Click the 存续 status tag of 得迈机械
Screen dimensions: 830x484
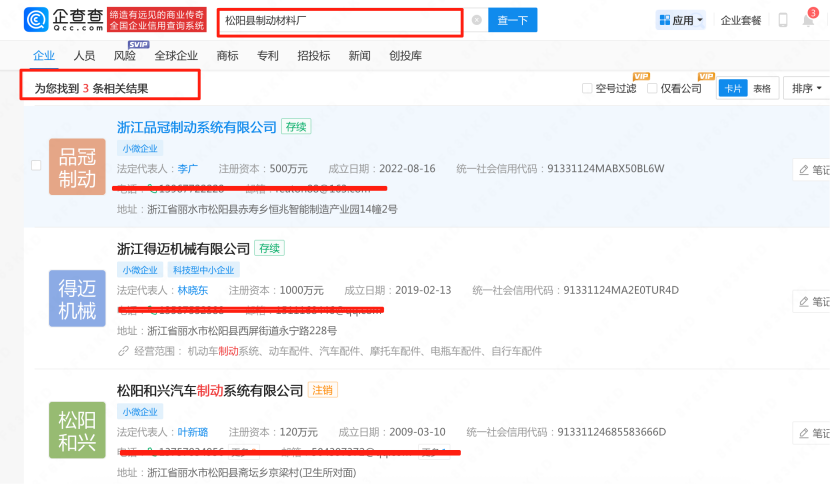pyautogui.click(x=269, y=248)
